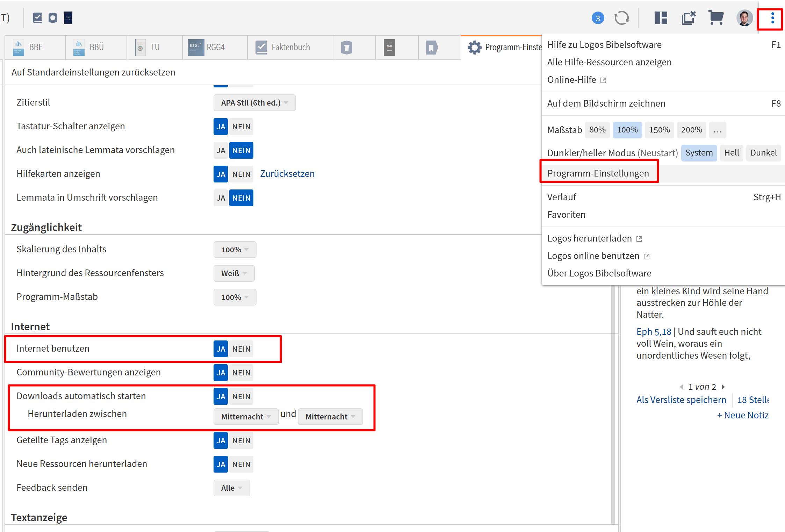
Task: Open more Maßstab options ellipsis
Action: [718, 130]
